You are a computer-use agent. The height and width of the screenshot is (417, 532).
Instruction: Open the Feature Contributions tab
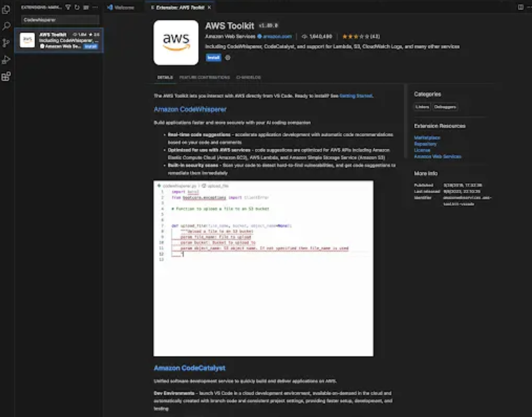tap(205, 77)
